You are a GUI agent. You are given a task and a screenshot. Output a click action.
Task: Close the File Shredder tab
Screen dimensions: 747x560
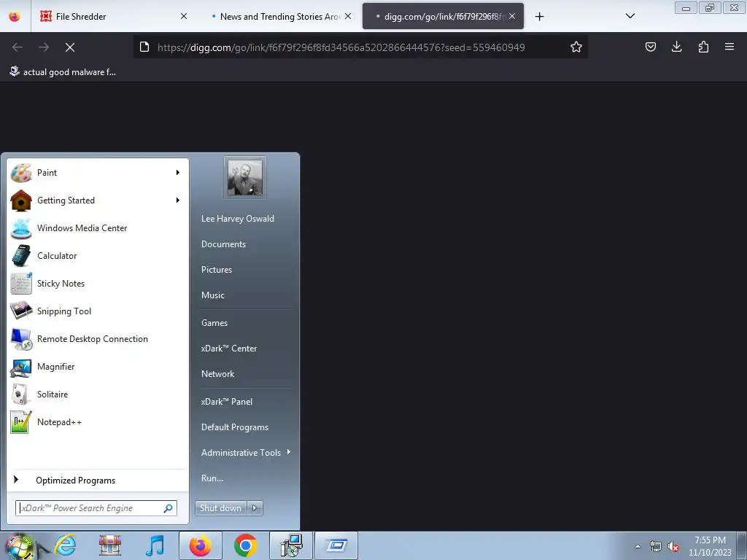click(183, 16)
